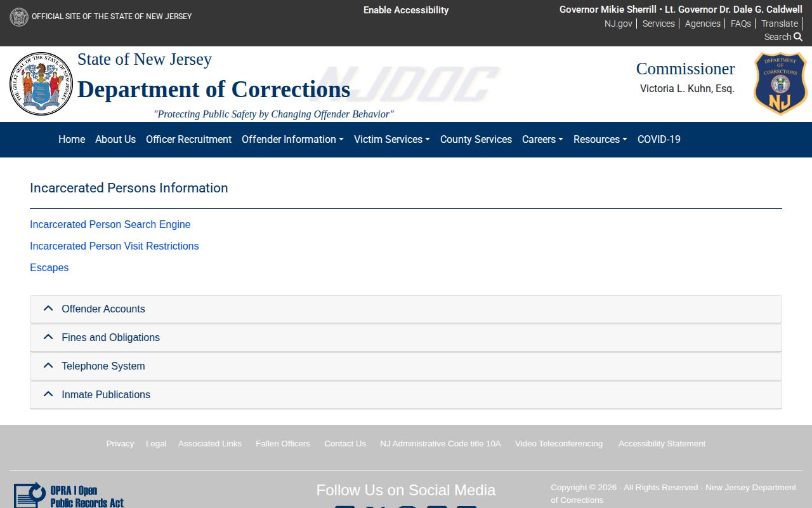
Task: Open the Careers dropdown menu
Action: 542,140
